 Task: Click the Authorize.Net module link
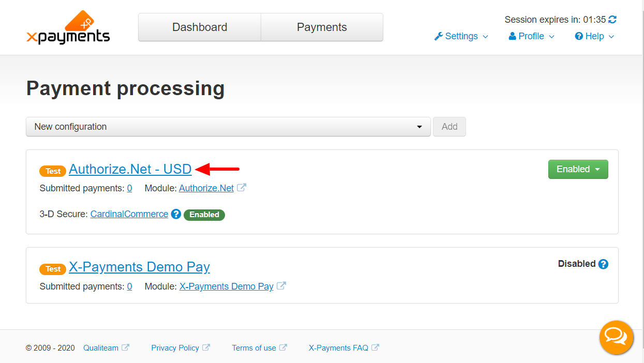[206, 188]
